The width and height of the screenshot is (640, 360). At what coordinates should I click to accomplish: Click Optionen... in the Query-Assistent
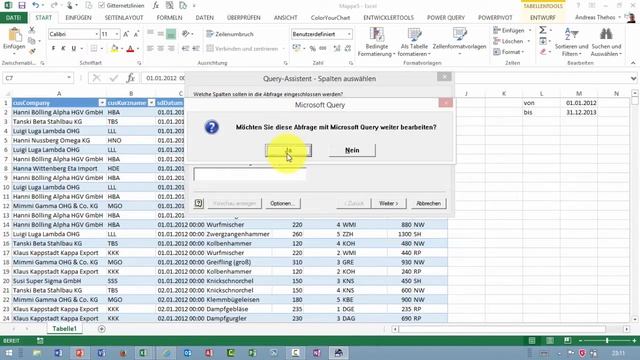point(282,203)
